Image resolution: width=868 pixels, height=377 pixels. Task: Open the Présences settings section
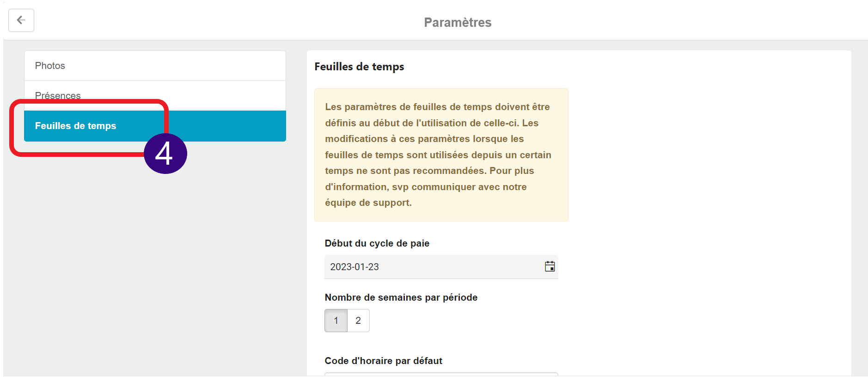coord(155,96)
